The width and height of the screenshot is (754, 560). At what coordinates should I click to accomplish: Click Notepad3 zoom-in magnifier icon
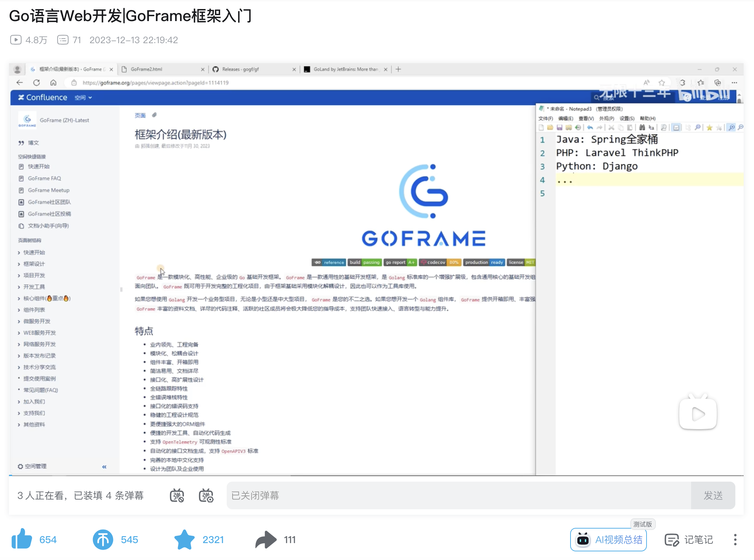[732, 127]
